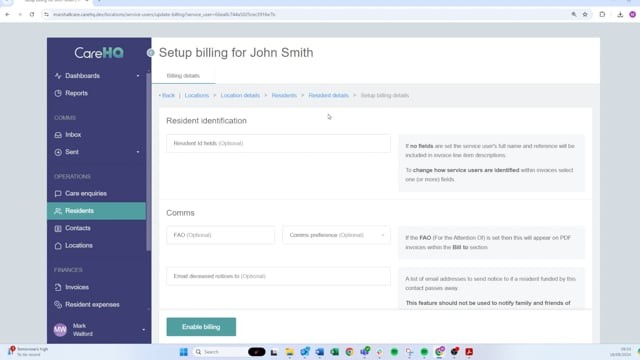The image size is (640, 360).
Task: Focus the Resident id fields input
Action: (x=278, y=143)
